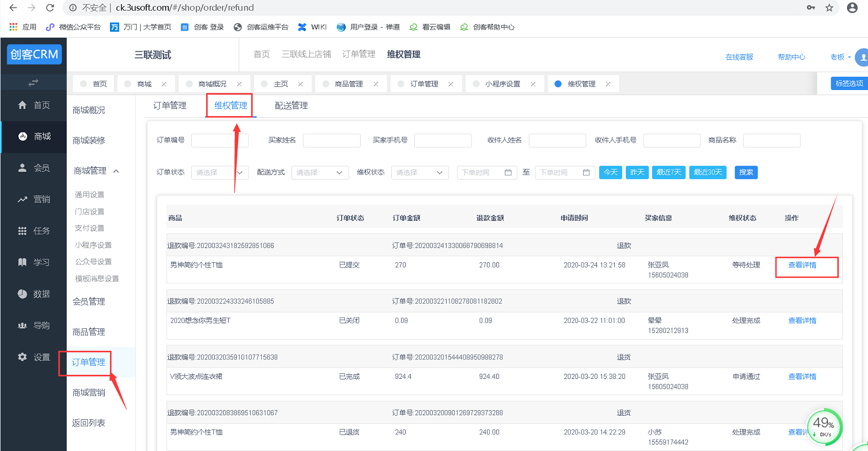The image size is (868, 451).
Task: Click the Home icon in left sidebar
Action: tap(22, 105)
